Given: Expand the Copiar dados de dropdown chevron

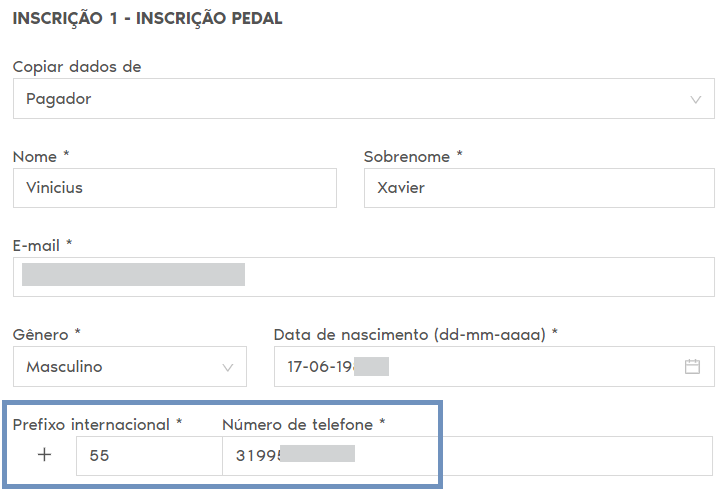Looking at the screenshot, I should click(x=696, y=100).
